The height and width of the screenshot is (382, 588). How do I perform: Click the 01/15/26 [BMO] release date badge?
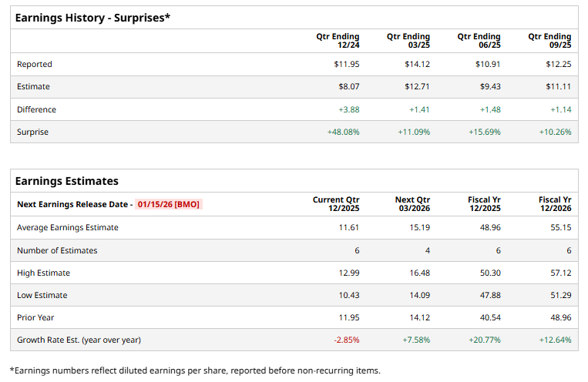170,205
